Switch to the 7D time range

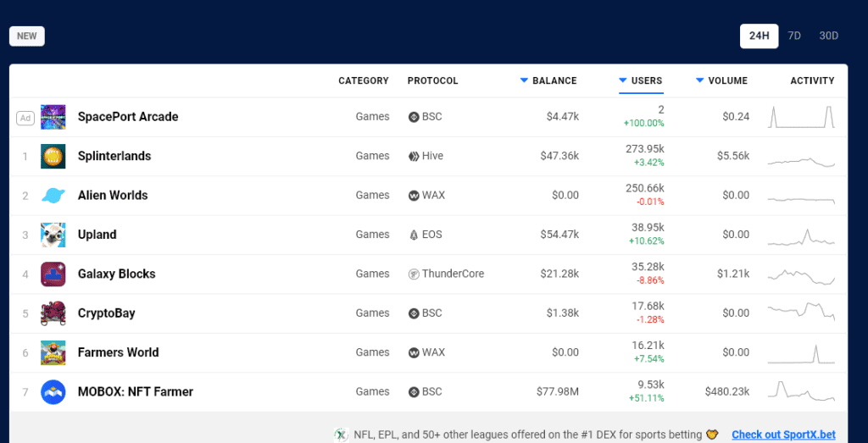(794, 36)
